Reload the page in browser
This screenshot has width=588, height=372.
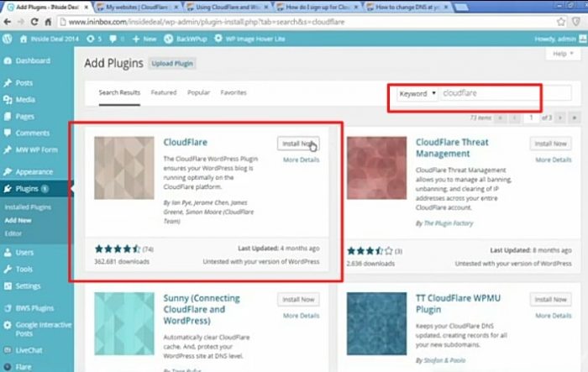(x=34, y=22)
